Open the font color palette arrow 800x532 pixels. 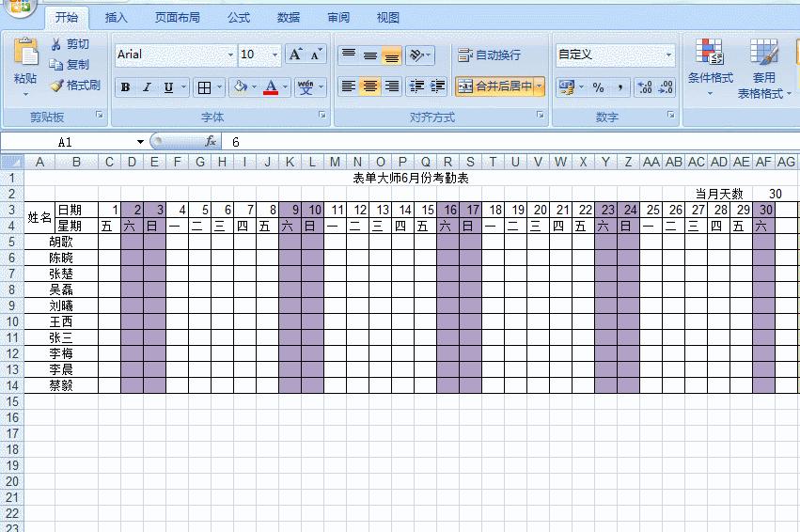click(285, 87)
